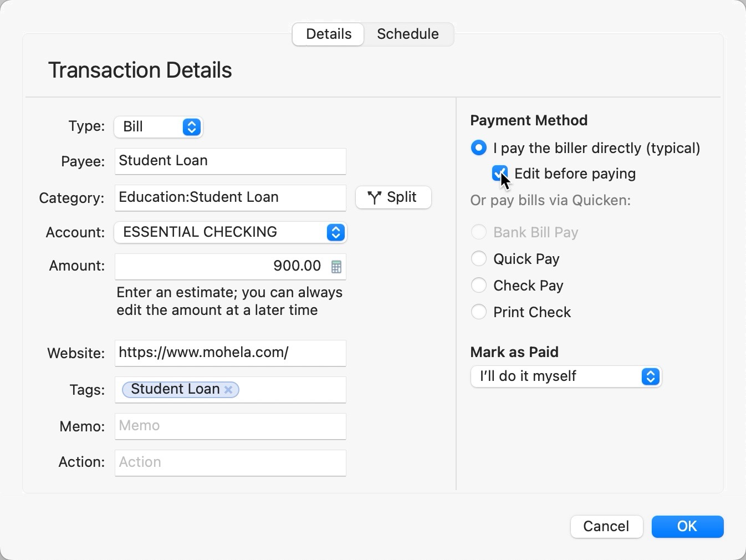Uncheck the Edit before paying checkbox
Image resolution: width=746 pixels, height=560 pixels.
(499, 174)
